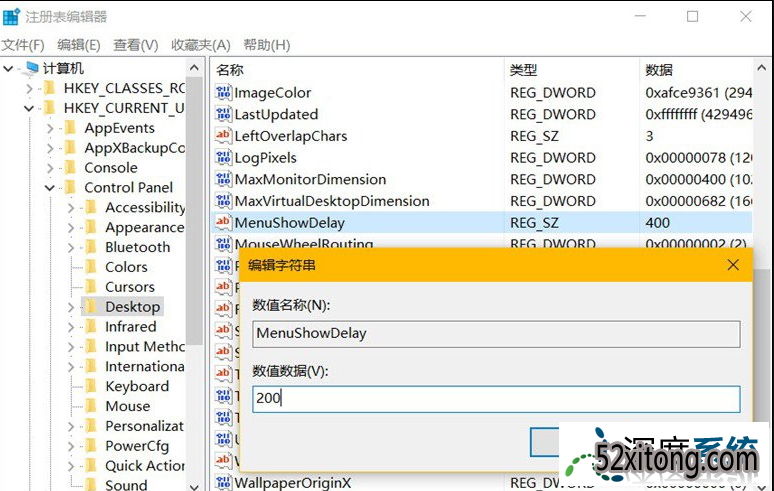This screenshot has height=491, width=774.
Task: Click the MaxMonitorDimension value icon
Action: coord(223,180)
